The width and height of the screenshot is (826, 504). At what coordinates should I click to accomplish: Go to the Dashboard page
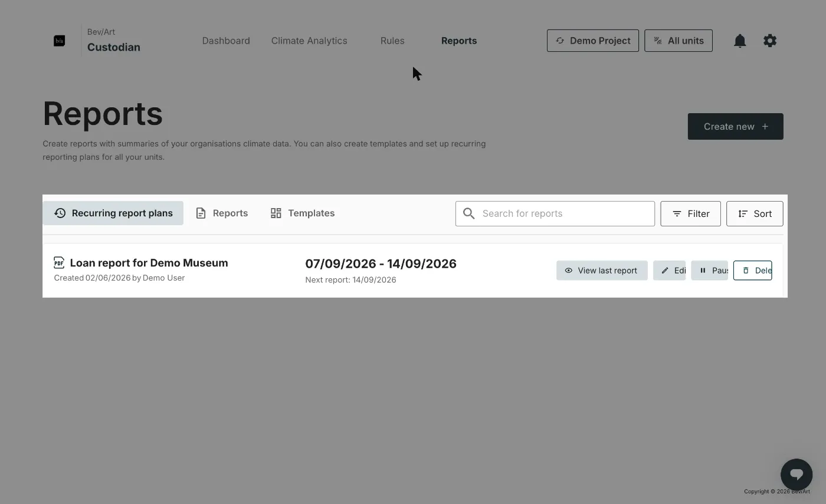(226, 41)
